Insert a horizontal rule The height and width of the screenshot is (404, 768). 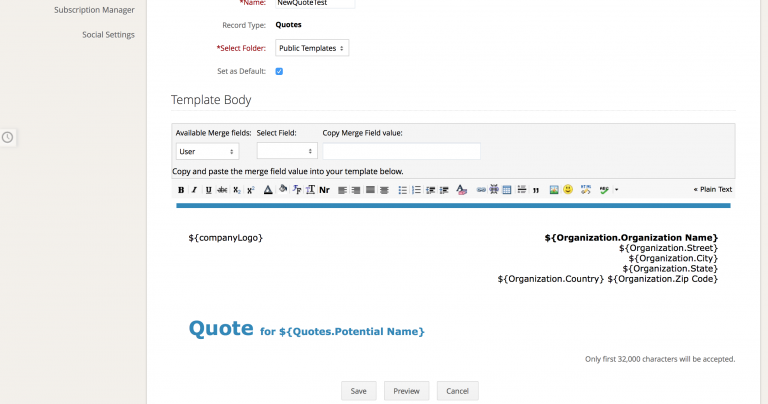click(x=522, y=190)
